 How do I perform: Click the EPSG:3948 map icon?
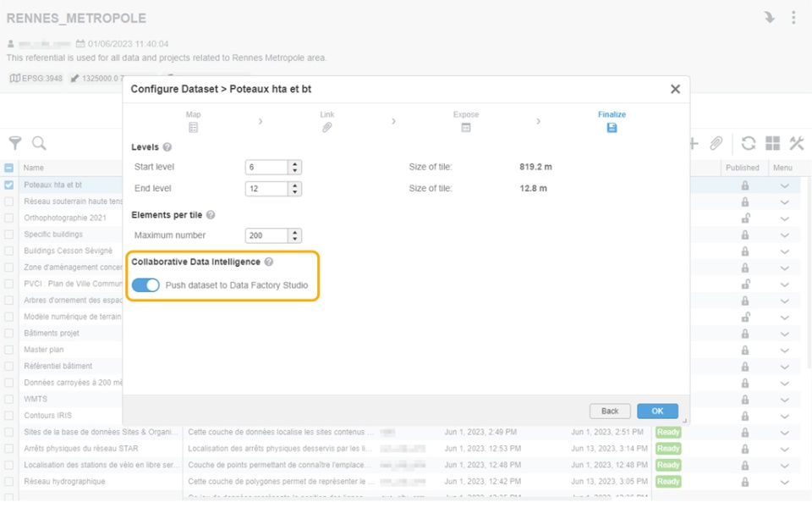[15, 78]
